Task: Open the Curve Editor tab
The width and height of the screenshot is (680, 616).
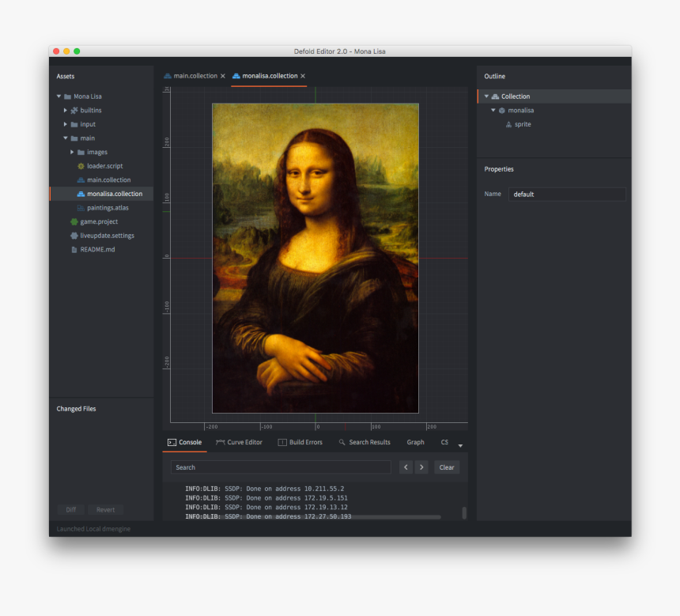Action: click(239, 443)
